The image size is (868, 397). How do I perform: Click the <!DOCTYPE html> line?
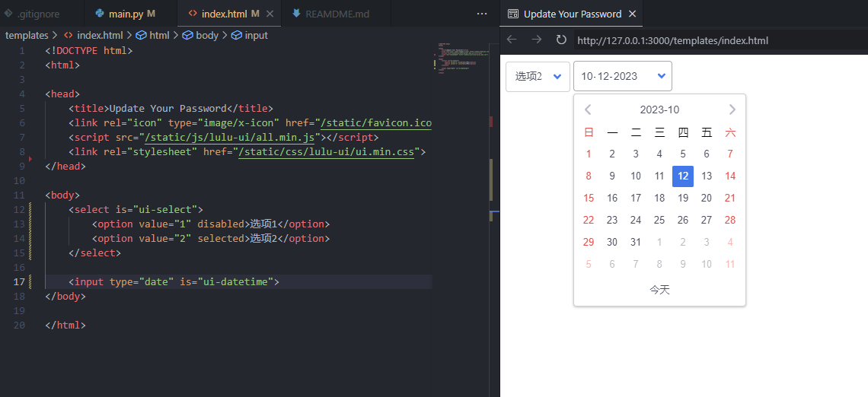click(x=88, y=51)
